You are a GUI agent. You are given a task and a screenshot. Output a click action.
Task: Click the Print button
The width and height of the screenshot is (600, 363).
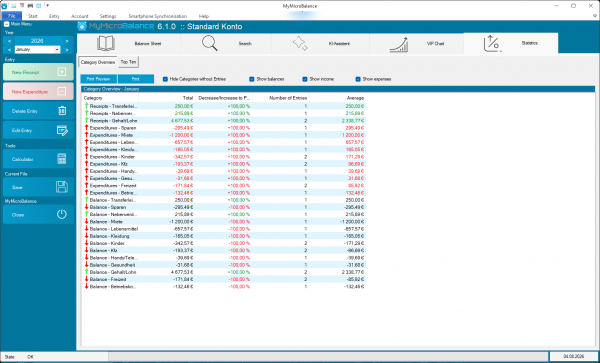pyautogui.click(x=136, y=79)
